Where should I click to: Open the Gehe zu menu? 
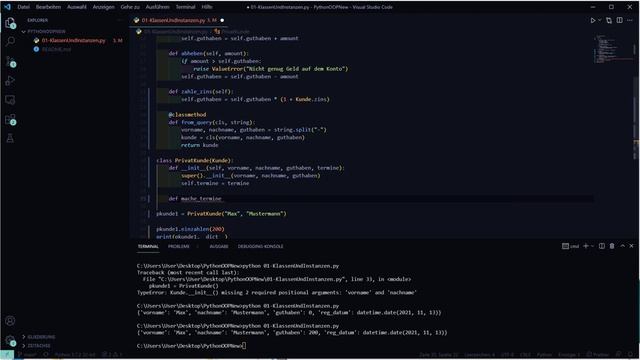(x=130, y=7)
